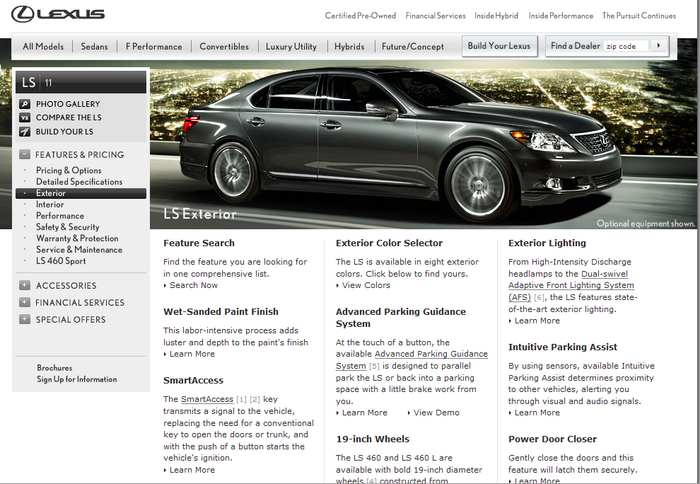Visit the Inside Performance link
Image resolution: width=700 pixels, height=484 pixels.
pos(561,16)
